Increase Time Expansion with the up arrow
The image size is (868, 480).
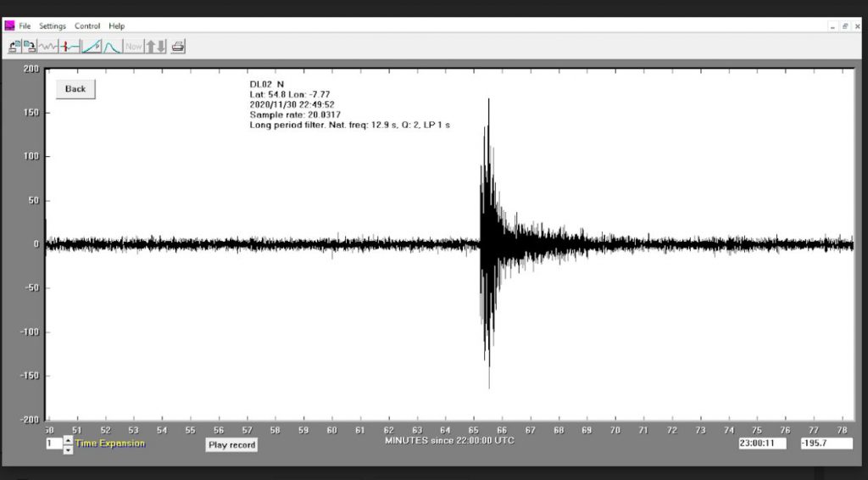click(x=69, y=439)
